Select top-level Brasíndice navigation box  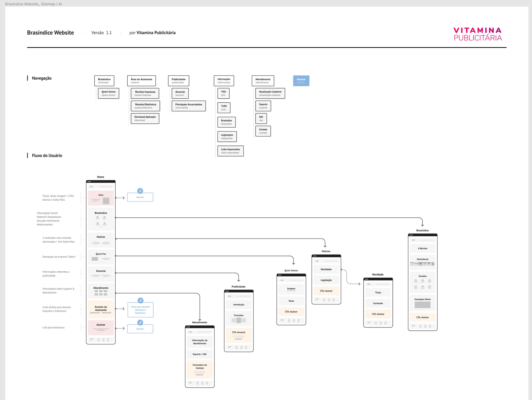click(x=104, y=81)
